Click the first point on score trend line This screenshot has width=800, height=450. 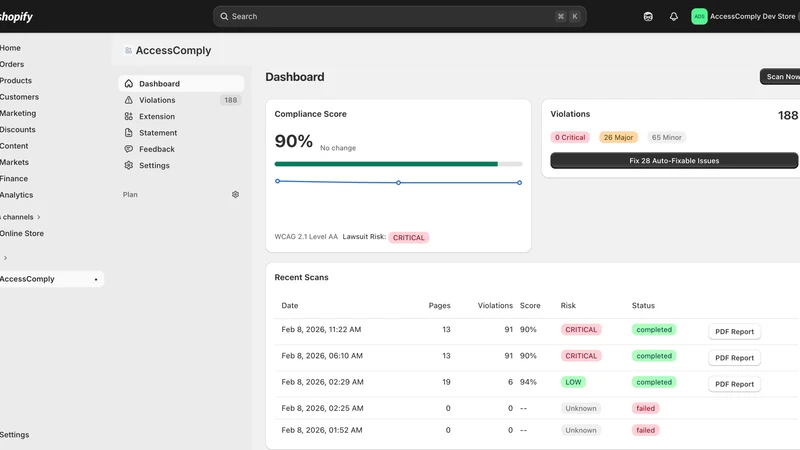coord(278,181)
